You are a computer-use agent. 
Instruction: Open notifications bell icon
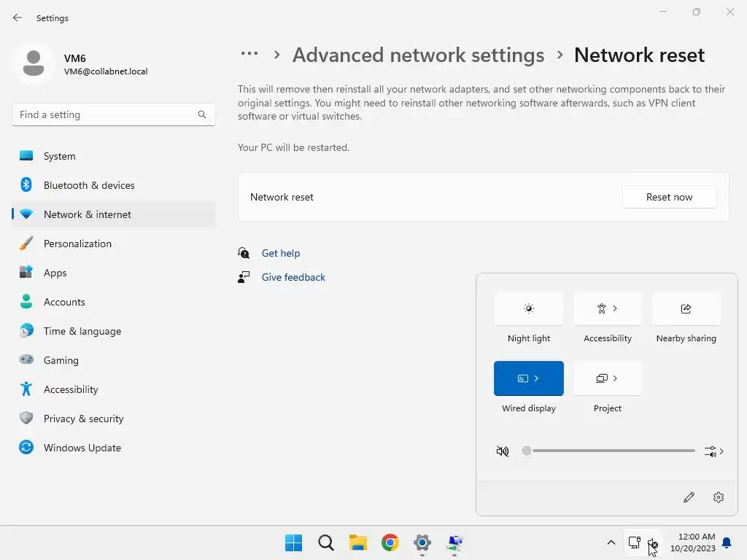click(x=727, y=542)
